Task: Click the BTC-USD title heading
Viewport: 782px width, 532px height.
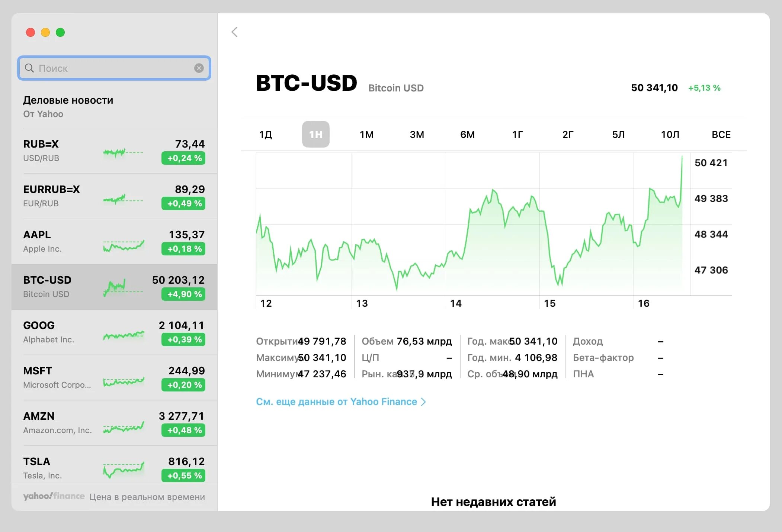Action: (x=307, y=83)
